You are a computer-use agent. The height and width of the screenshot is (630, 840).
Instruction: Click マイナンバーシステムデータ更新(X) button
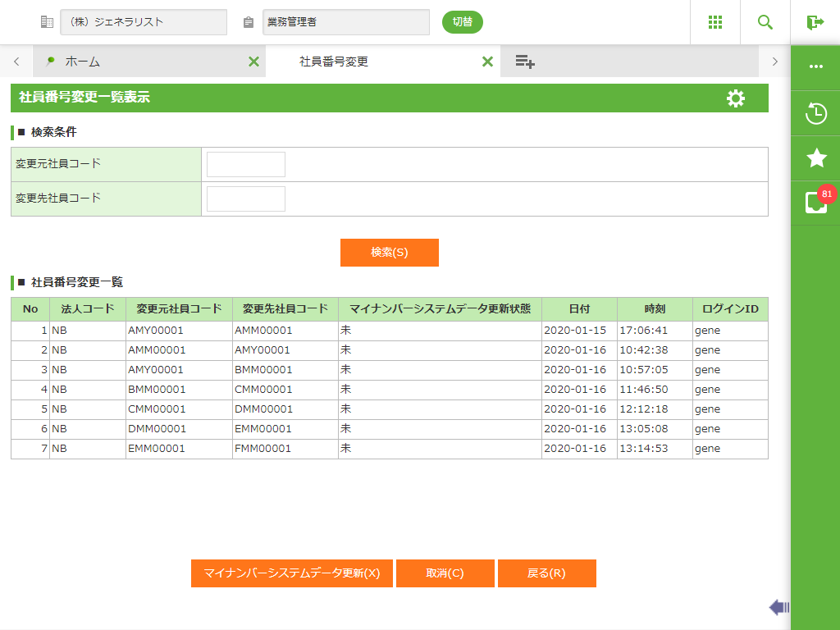(x=292, y=573)
